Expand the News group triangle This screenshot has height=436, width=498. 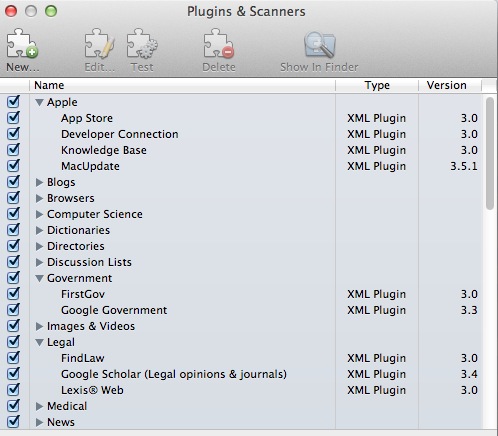click(39, 422)
